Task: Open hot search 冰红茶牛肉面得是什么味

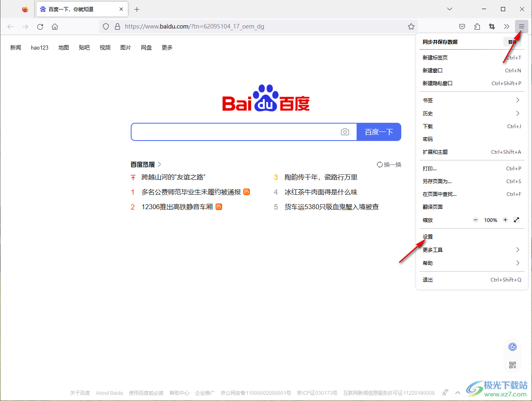Action: tap(321, 192)
